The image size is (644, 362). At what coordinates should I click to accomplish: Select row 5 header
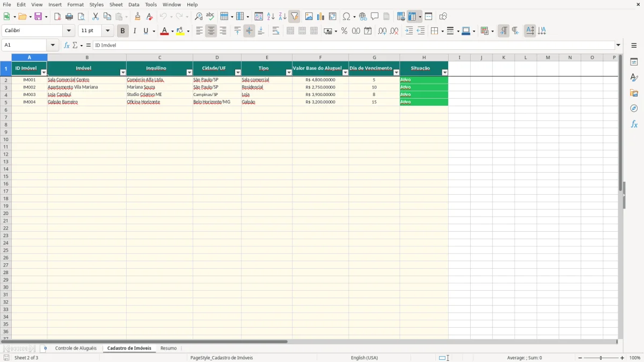(x=6, y=102)
